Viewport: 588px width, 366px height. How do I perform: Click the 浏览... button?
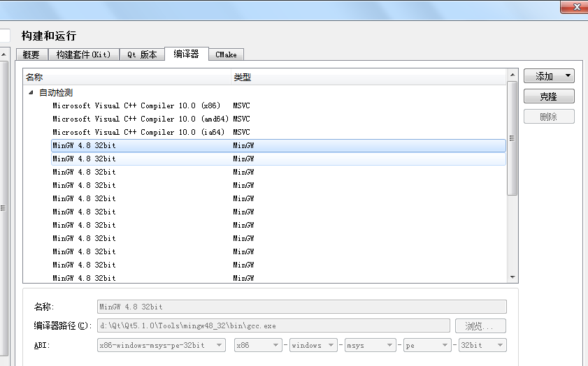tap(480, 326)
